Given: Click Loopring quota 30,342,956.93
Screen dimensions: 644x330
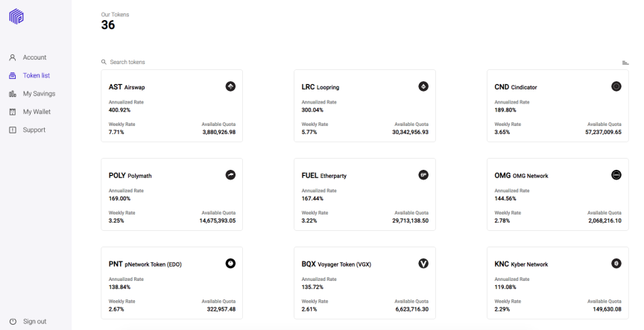Looking at the screenshot, I should tap(410, 132).
